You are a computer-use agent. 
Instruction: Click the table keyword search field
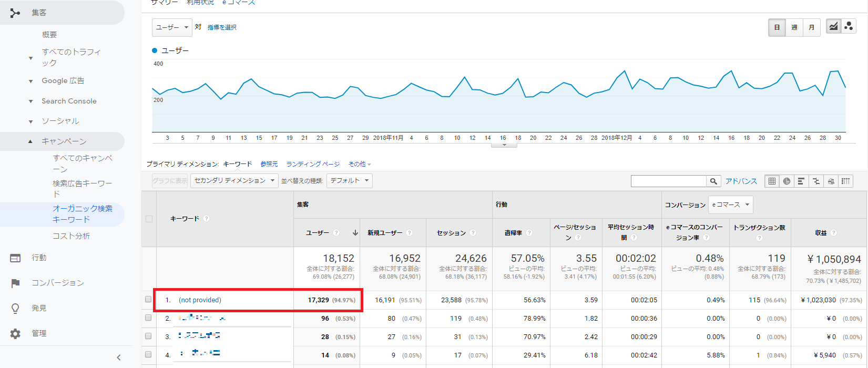(x=668, y=181)
